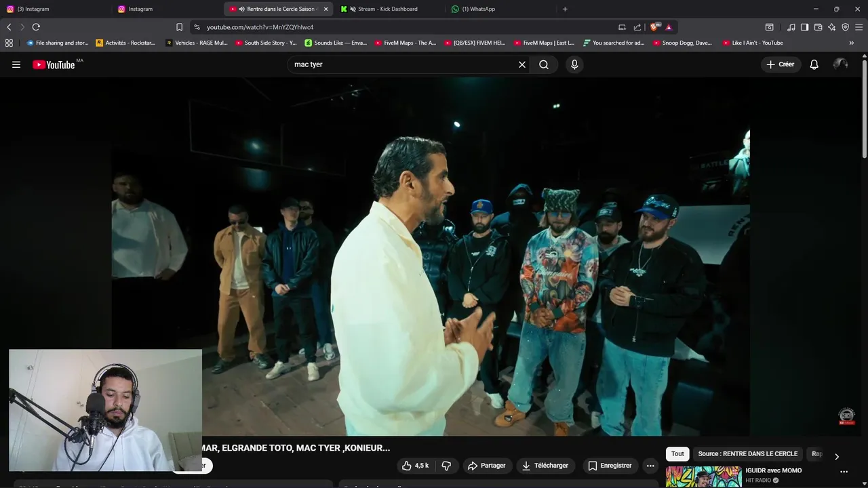Show hidden bookmarks with the double chevron
This screenshot has width=868, height=488.
click(x=852, y=43)
